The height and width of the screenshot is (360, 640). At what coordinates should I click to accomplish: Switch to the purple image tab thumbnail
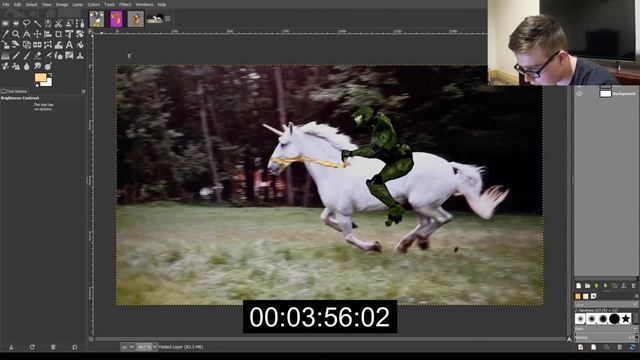tap(116, 19)
